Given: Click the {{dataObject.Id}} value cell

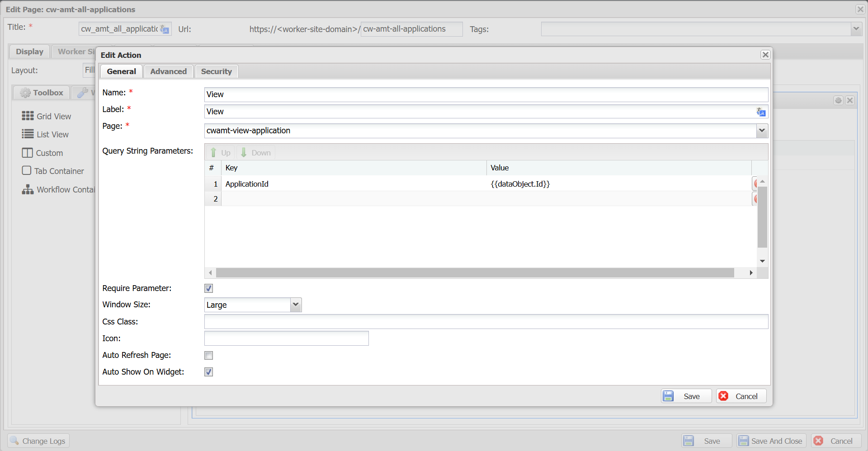Looking at the screenshot, I should (619, 184).
